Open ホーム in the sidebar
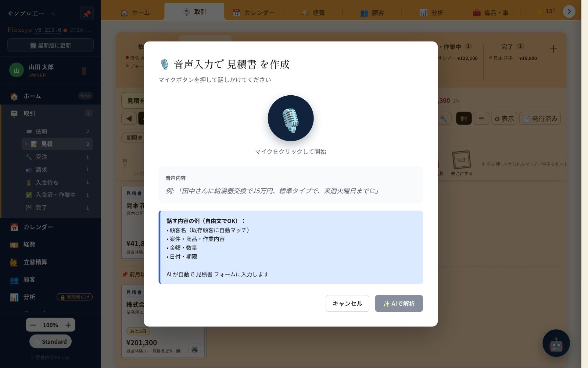 (51, 96)
